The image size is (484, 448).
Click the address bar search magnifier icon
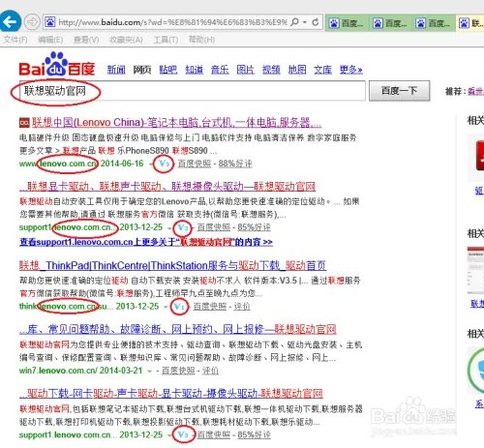294,22
